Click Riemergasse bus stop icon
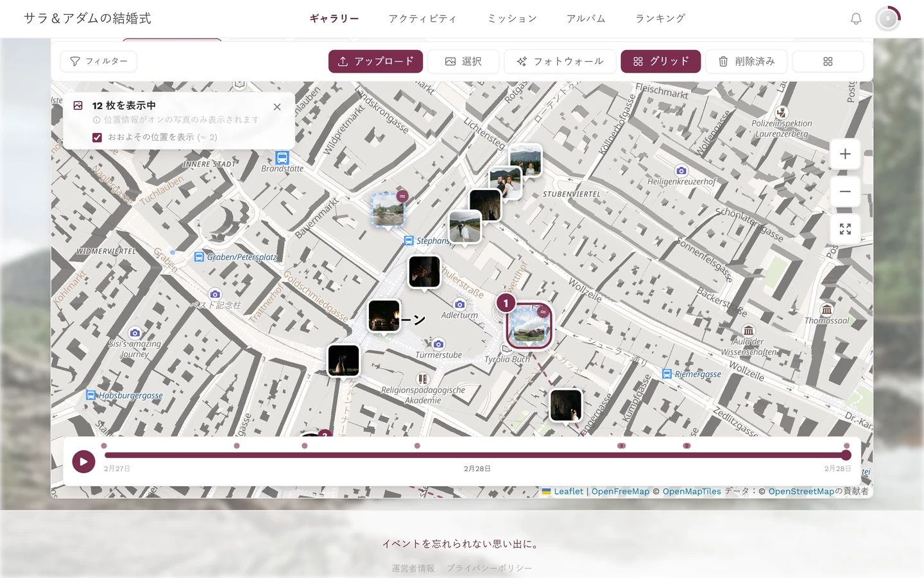 (667, 374)
